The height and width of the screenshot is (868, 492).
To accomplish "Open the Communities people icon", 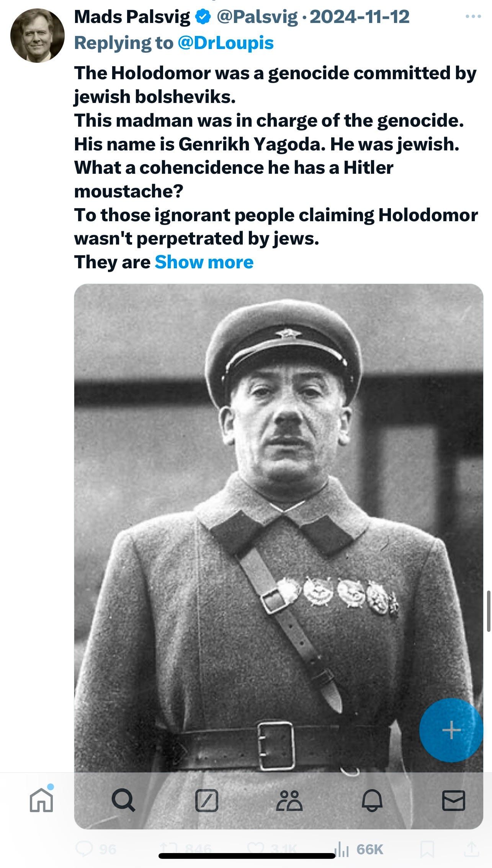I will (x=289, y=801).
